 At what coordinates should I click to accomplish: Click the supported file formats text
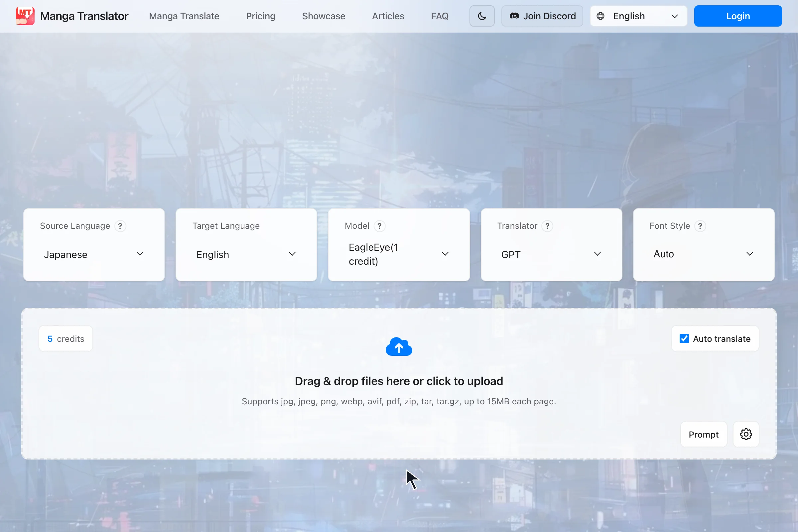[399, 401]
